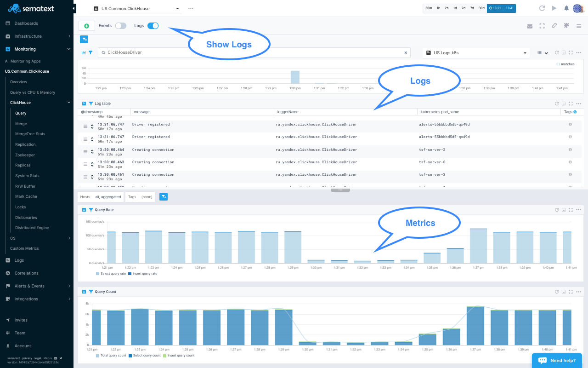Expand the log row for tsf-server-3
588x368 pixels.
pos(92,177)
